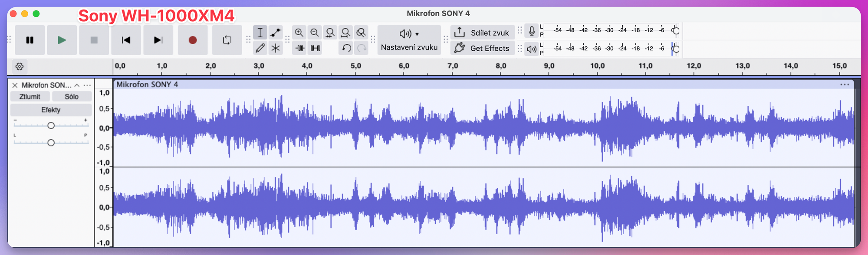Zoom in on the waveform
This screenshot has height=255, width=868.
point(299,33)
